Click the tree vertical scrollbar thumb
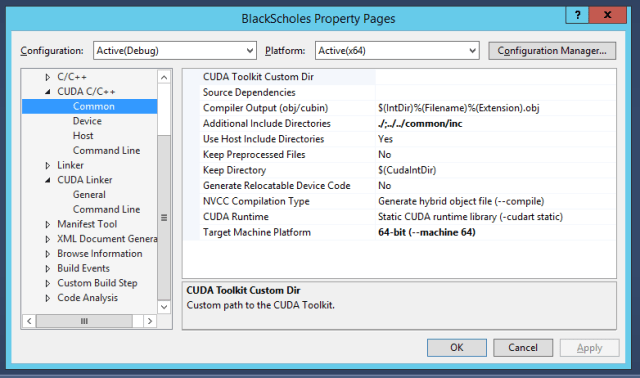 pos(164,218)
